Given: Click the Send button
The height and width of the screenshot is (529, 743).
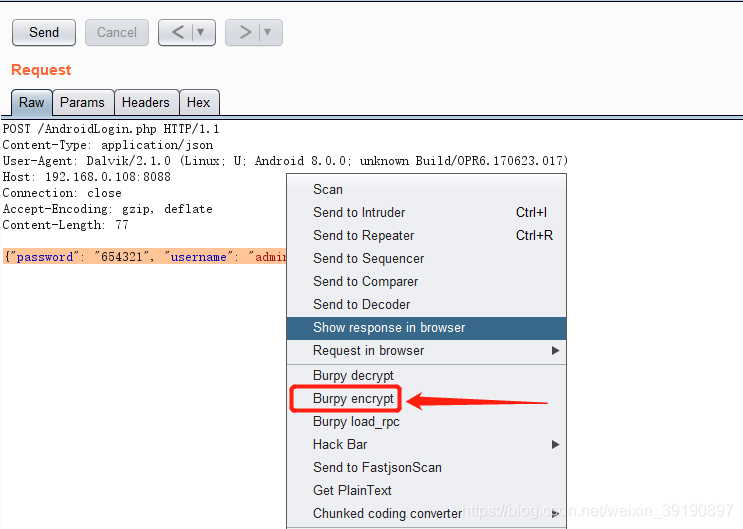Looking at the screenshot, I should point(44,32).
